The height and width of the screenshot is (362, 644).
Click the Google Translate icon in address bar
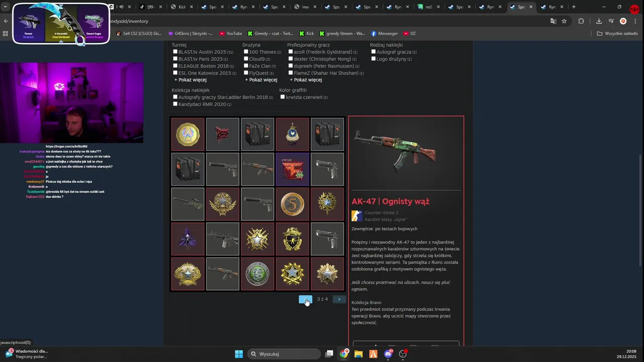click(553, 21)
